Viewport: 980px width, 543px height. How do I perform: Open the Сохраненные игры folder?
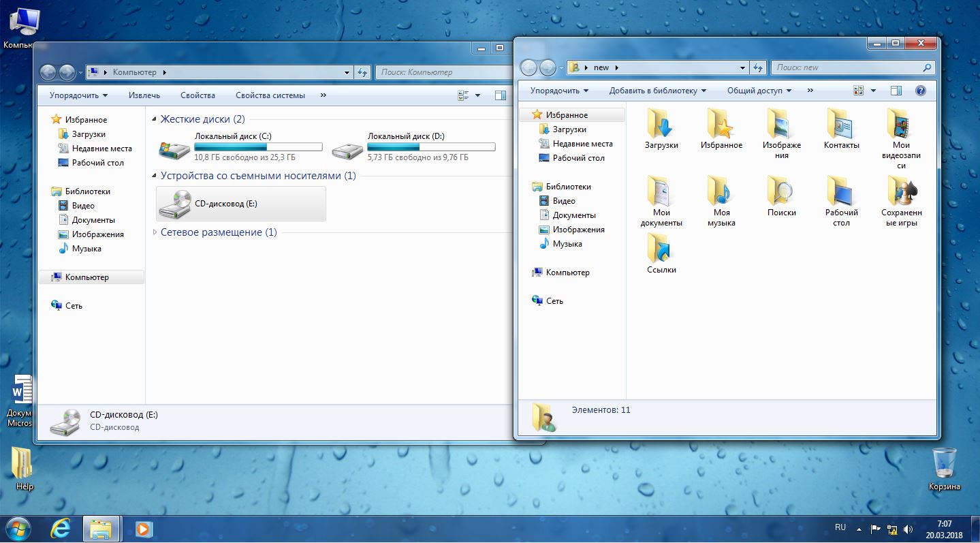coord(901,191)
